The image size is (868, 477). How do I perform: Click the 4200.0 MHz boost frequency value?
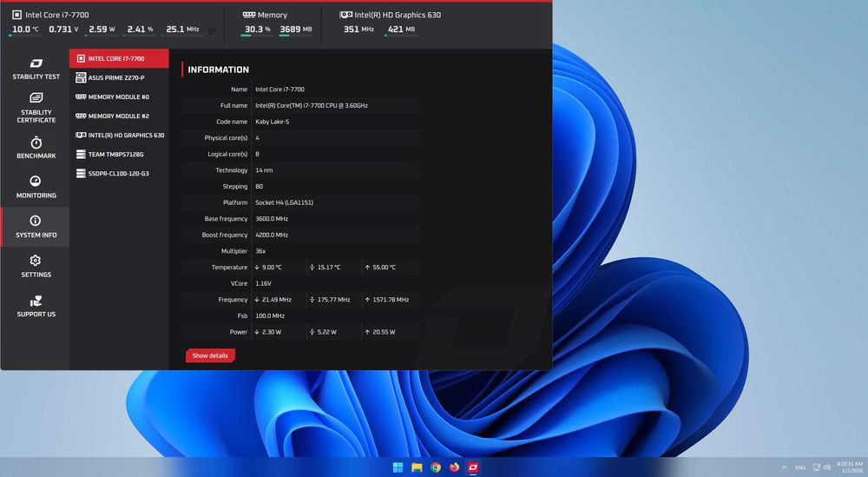click(272, 235)
